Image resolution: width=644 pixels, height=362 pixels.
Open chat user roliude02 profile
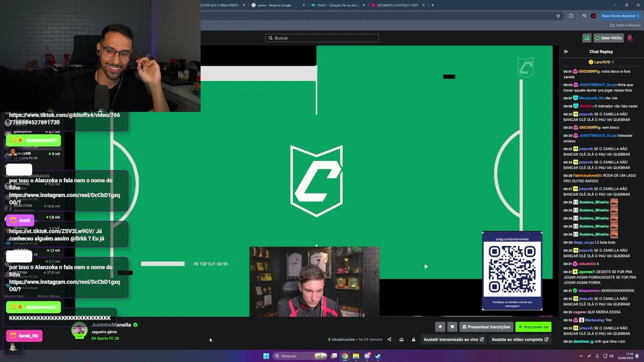pyautogui.click(x=587, y=264)
